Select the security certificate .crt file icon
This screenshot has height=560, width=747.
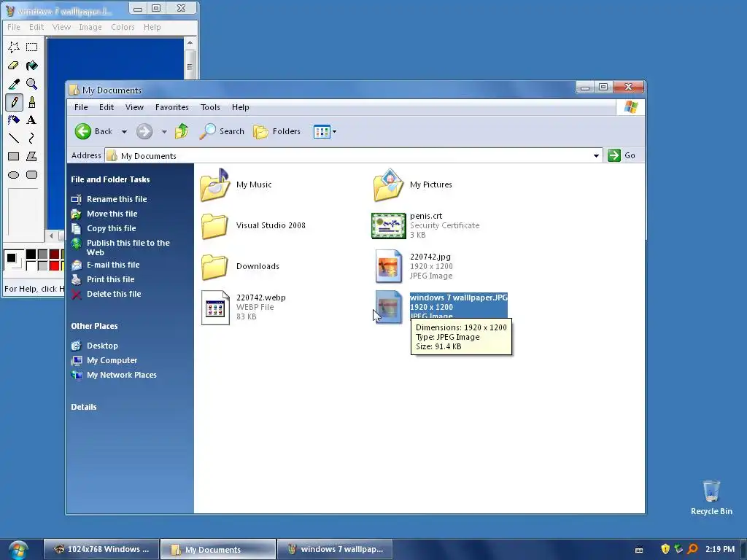[388, 226]
